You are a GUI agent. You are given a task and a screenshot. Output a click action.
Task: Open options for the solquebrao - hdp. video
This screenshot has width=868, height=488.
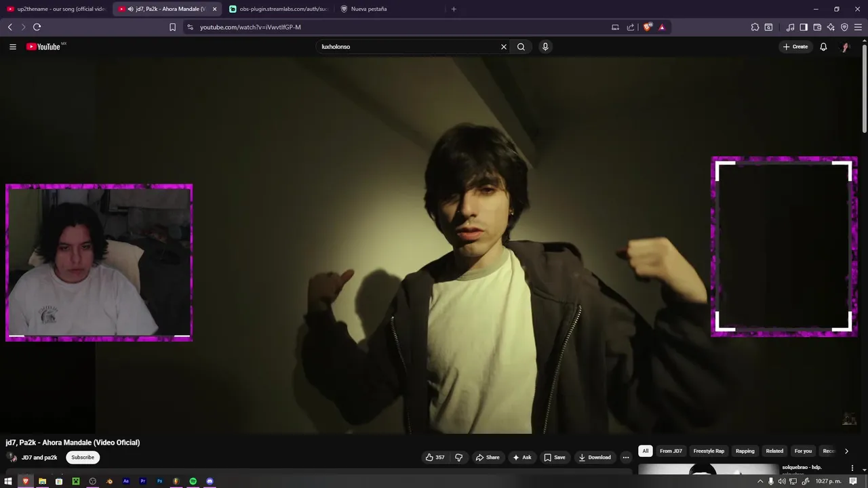pyautogui.click(x=852, y=468)
